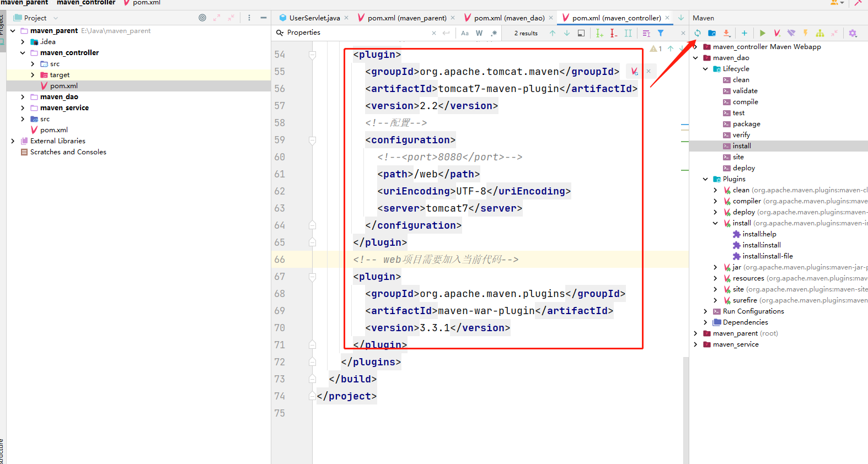Collapse Lifecycle node in Maven panel
The width and height of the screenshot is (868, 464).
705,69
